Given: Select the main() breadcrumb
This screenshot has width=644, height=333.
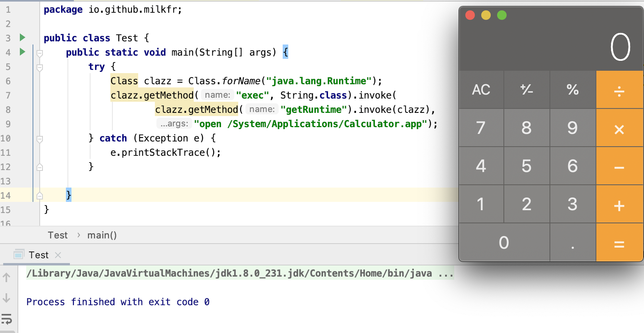Looking at the screenshot, I should coord(102,235).
